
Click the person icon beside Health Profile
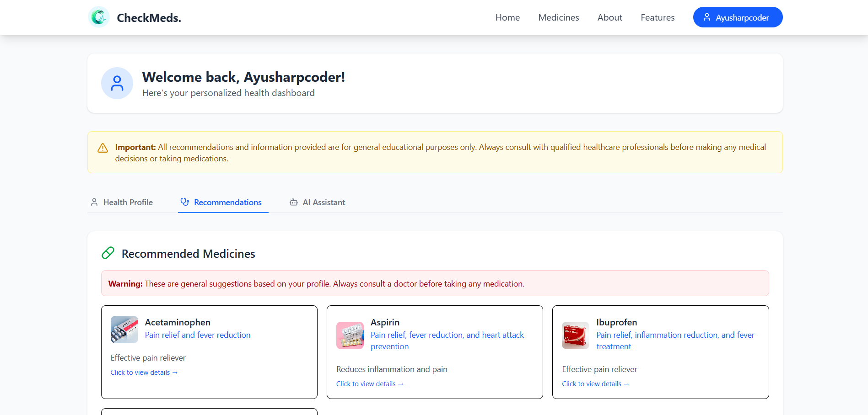tap(94, 202)
